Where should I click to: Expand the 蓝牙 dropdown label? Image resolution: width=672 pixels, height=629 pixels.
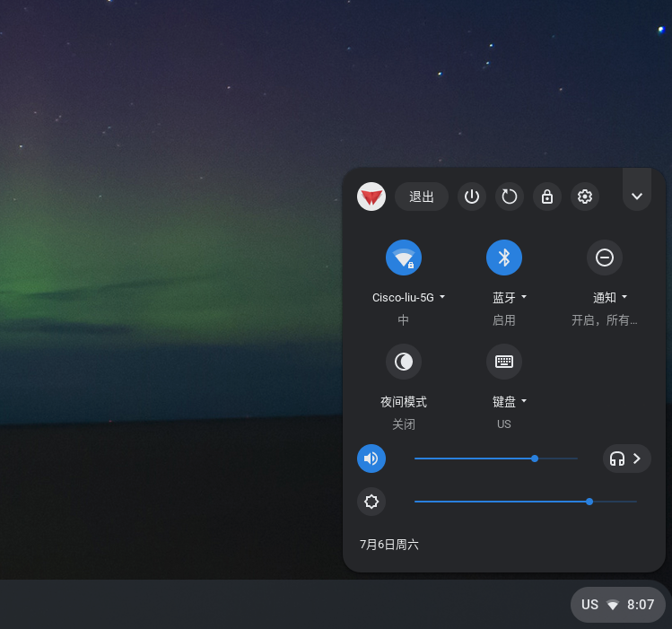click(x=509, y=297)
